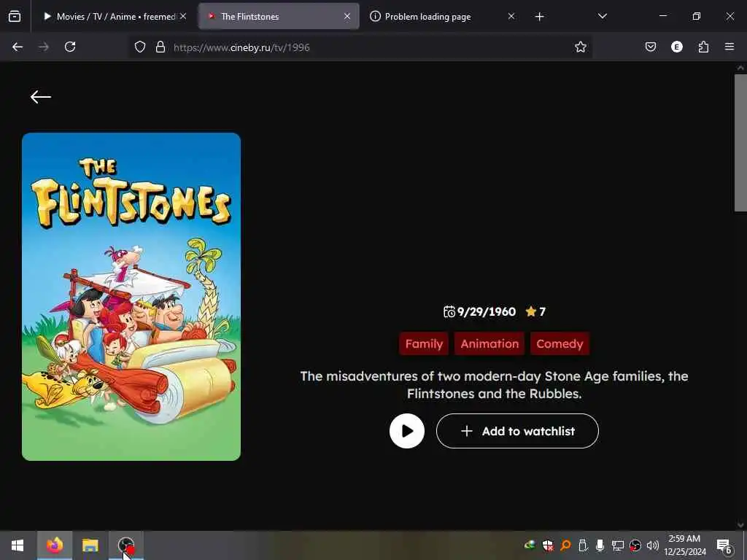Click the OBS tray icon
Screen dimensions: 747x560
coord(635,545)
